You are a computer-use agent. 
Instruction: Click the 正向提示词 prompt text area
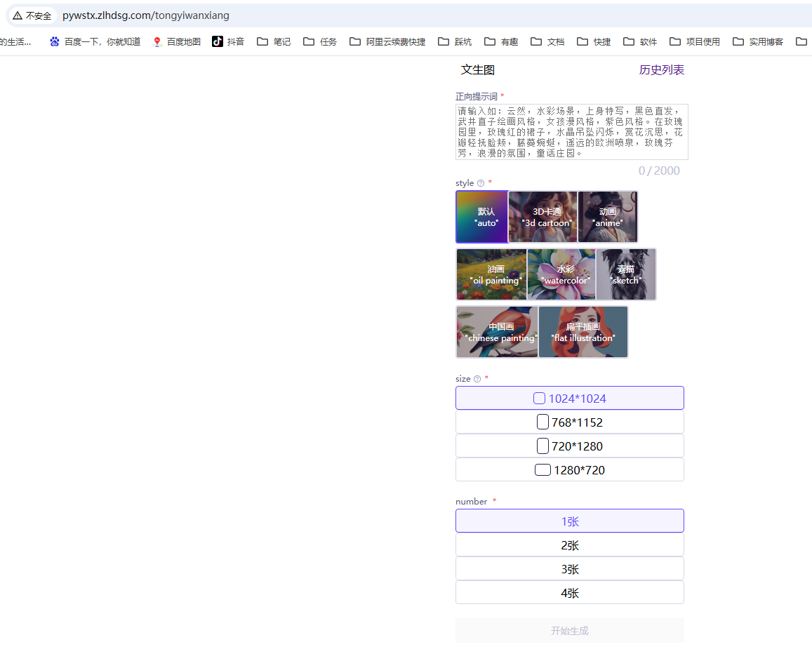coord(572,132)
